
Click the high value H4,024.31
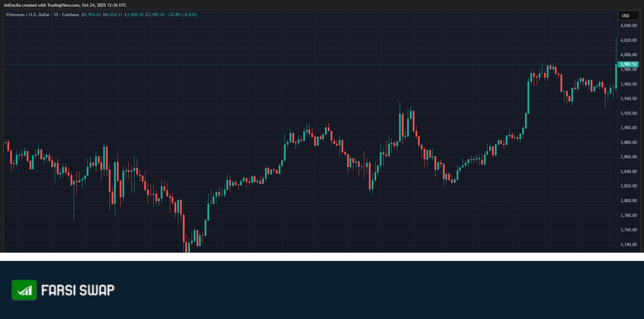coord(113,15)
